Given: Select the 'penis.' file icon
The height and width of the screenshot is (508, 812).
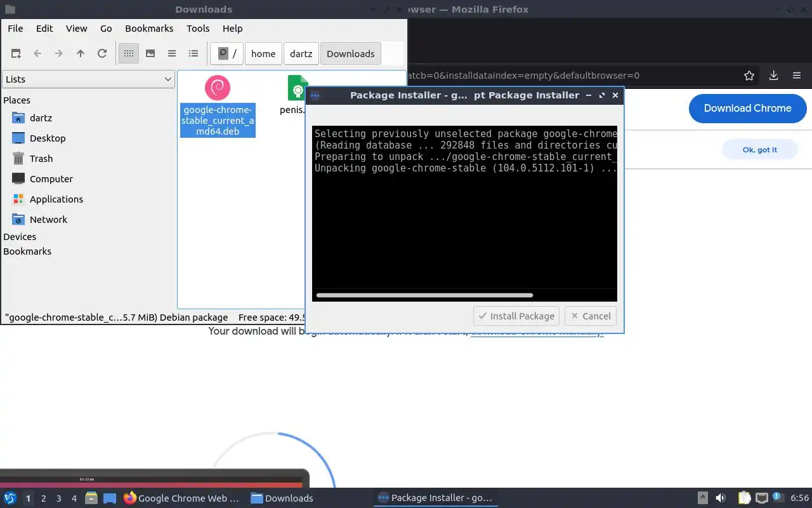Looking at the screenshot, I should (x=297, y=88).
